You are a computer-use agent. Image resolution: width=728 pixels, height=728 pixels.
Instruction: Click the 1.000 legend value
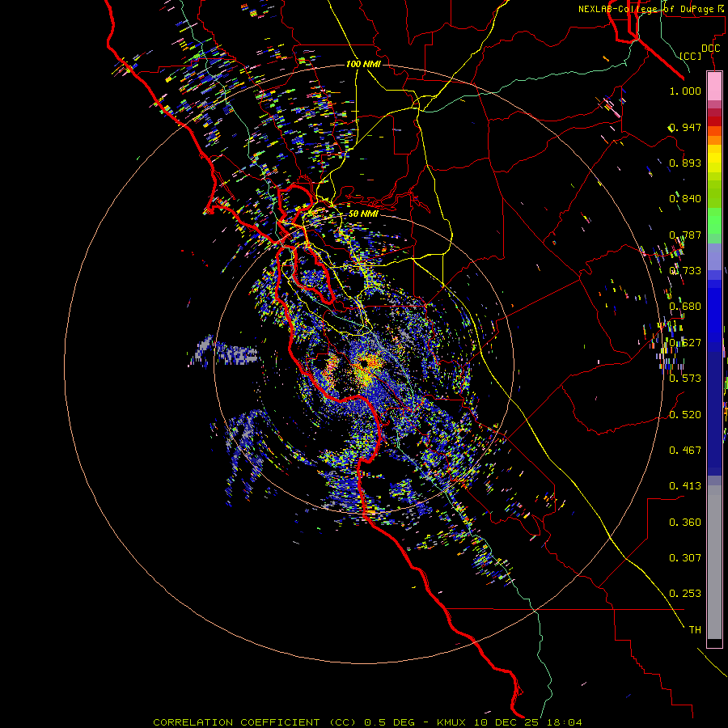[x=685, y=91]
